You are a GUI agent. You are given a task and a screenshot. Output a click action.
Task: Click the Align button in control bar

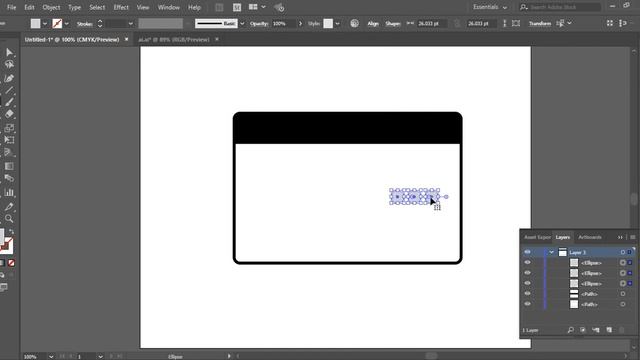(373, 24)
